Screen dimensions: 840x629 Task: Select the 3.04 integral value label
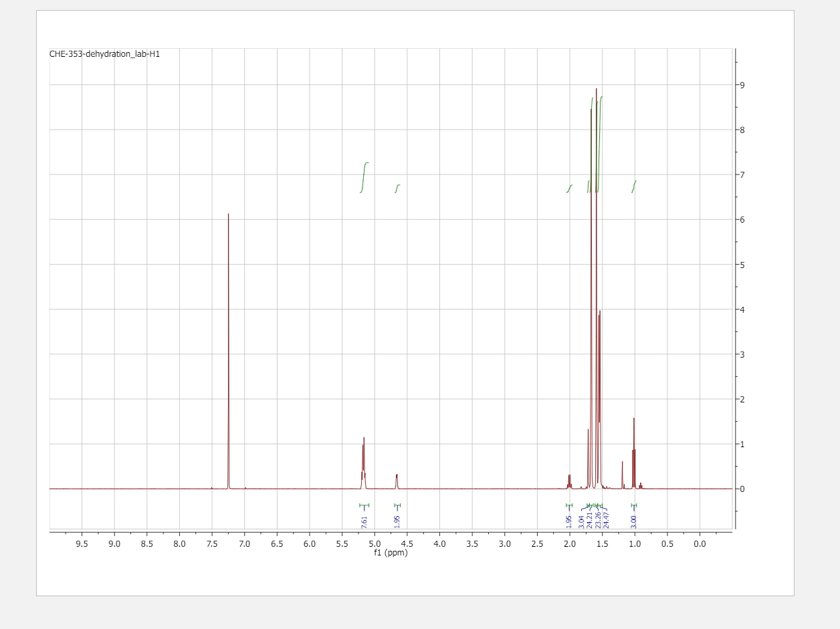[581, 522]
